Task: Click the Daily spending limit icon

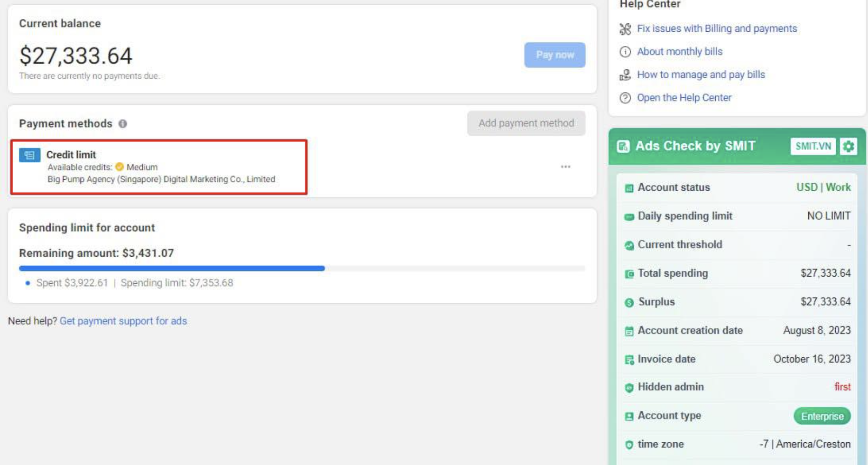Action: tap(629, 217)
